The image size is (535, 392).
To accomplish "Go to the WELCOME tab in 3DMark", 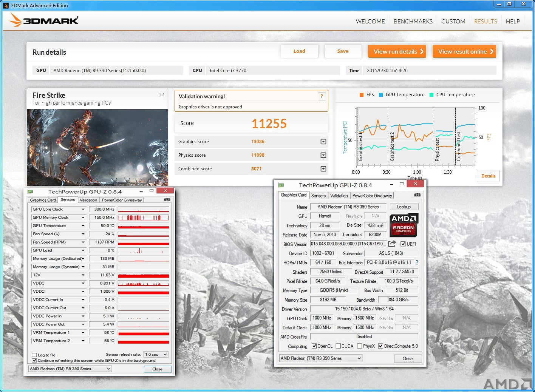I will coord(370,22).
